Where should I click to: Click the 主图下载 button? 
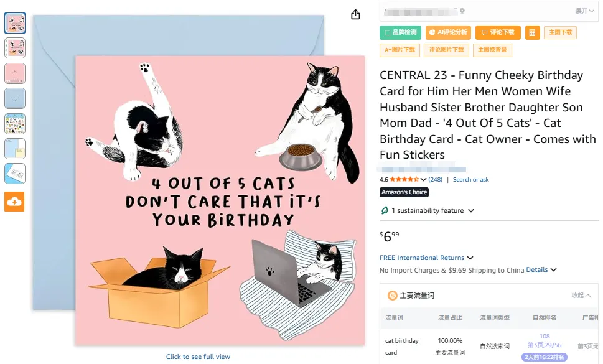tap(561, 32)
